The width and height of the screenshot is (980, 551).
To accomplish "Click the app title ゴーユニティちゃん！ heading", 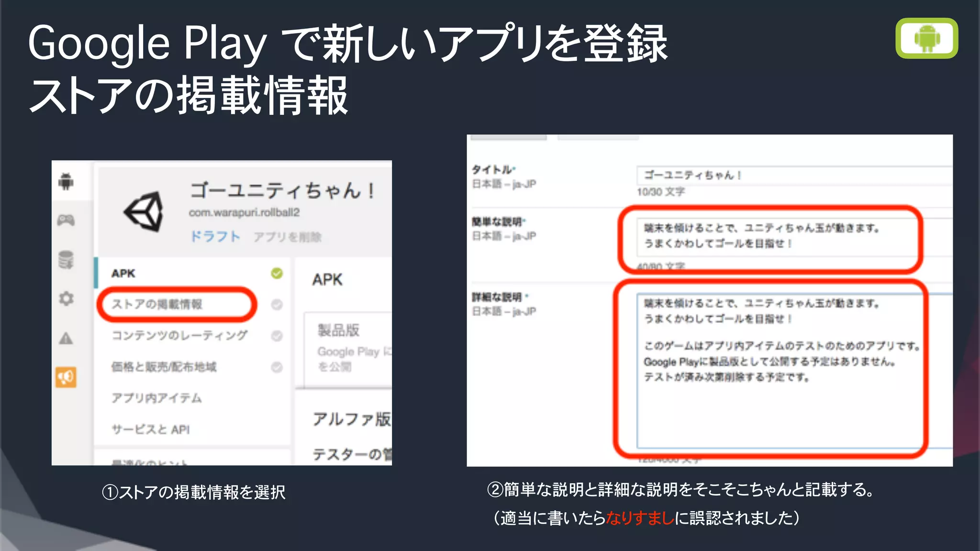I will click(283, 190).
